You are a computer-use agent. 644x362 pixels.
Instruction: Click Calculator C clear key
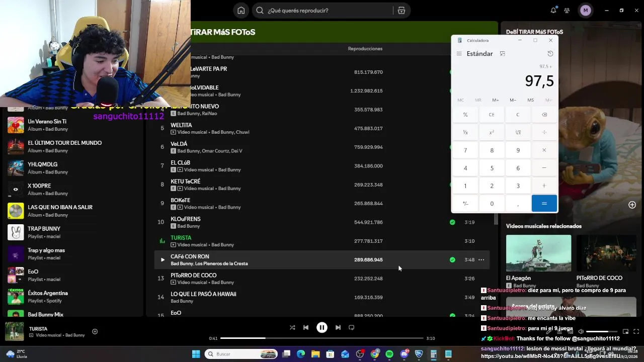tap(518, 115)
